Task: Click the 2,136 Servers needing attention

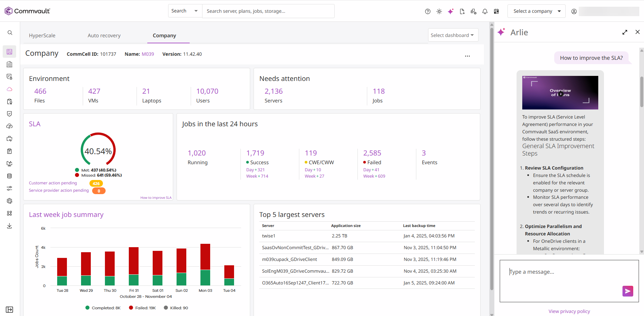Action: tap(274, 91)
